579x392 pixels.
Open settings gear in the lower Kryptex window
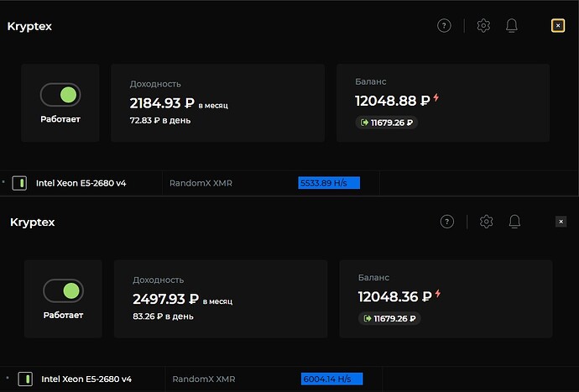(x=487, y=222)
